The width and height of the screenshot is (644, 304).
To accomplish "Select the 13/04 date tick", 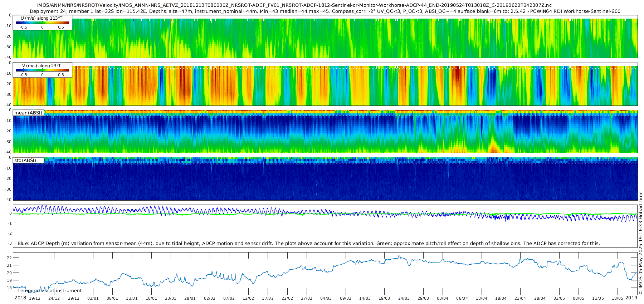I will [x=482, y=299].
